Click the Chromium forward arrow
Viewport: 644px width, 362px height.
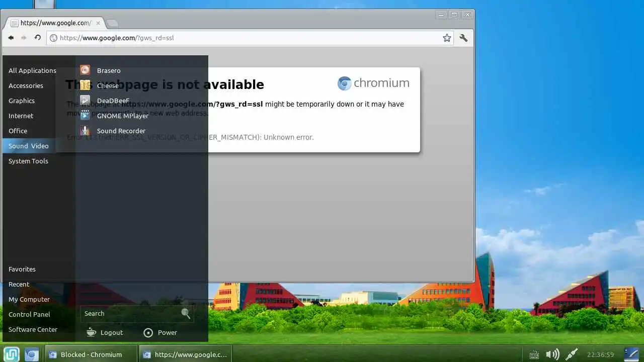(24, 38)
